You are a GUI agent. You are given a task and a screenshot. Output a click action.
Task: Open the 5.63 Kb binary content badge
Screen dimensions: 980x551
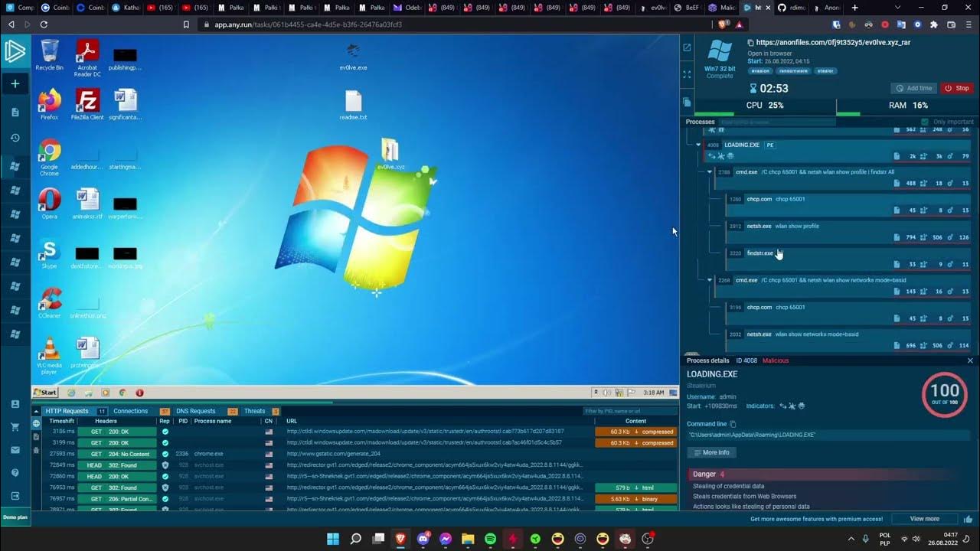[x=635, y=499]
